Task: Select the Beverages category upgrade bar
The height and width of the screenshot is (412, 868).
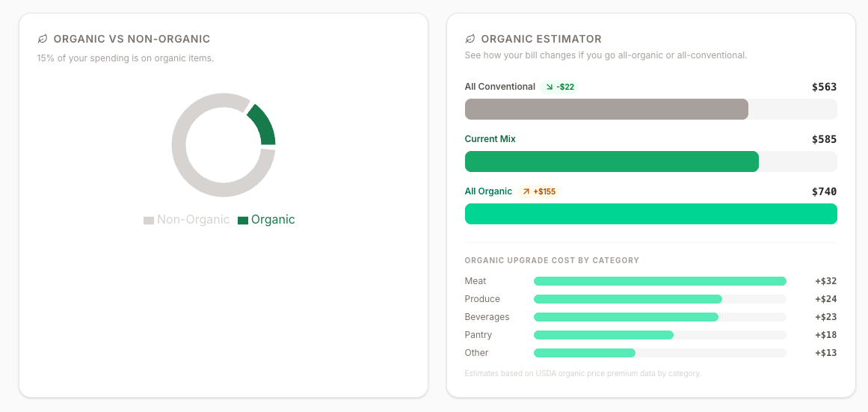Action: click(x=626, y=317)
